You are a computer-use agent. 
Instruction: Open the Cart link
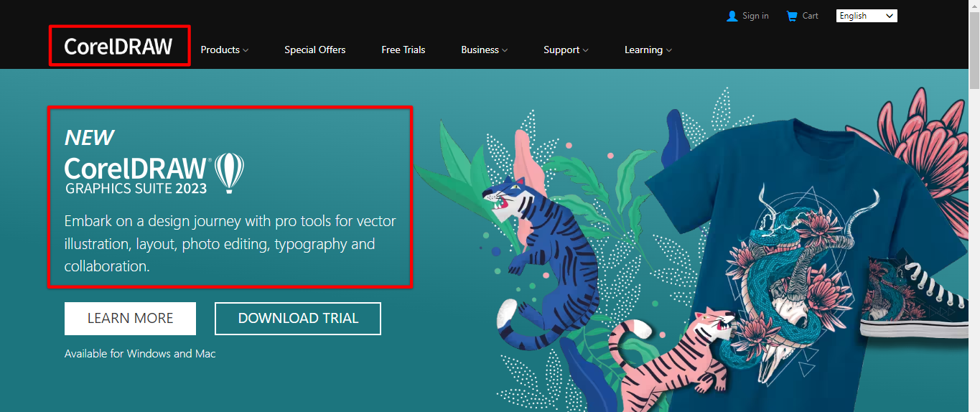(811, 16)
